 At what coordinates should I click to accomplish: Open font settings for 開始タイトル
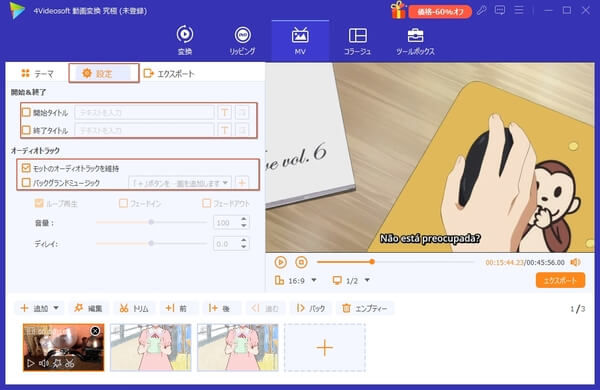(225, 113)
